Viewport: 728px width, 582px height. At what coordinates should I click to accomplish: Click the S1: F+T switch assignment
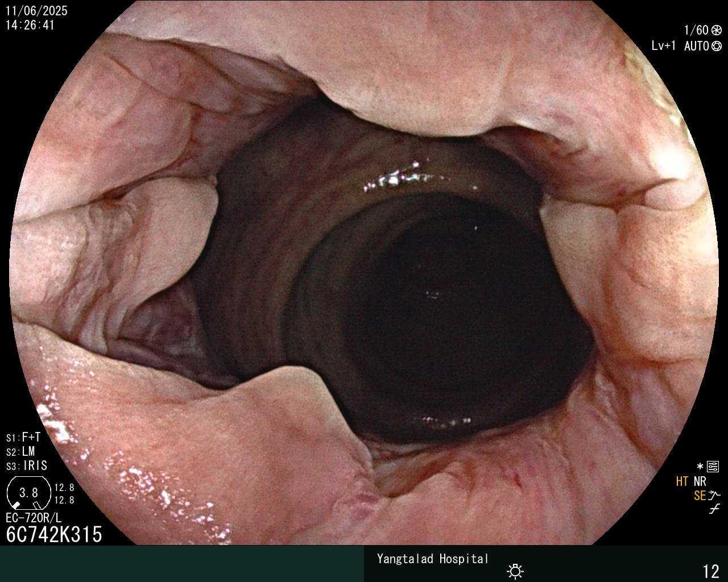23,438
